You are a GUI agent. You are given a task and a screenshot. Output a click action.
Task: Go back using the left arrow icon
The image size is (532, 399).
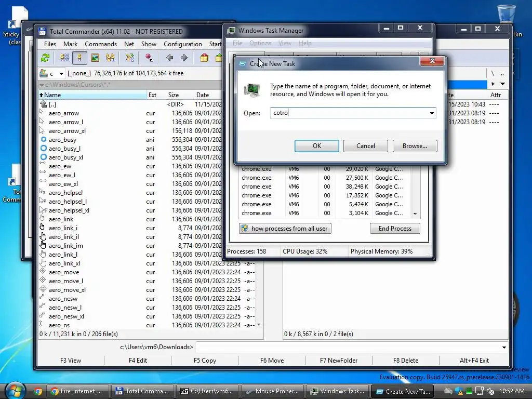[170, 58]
